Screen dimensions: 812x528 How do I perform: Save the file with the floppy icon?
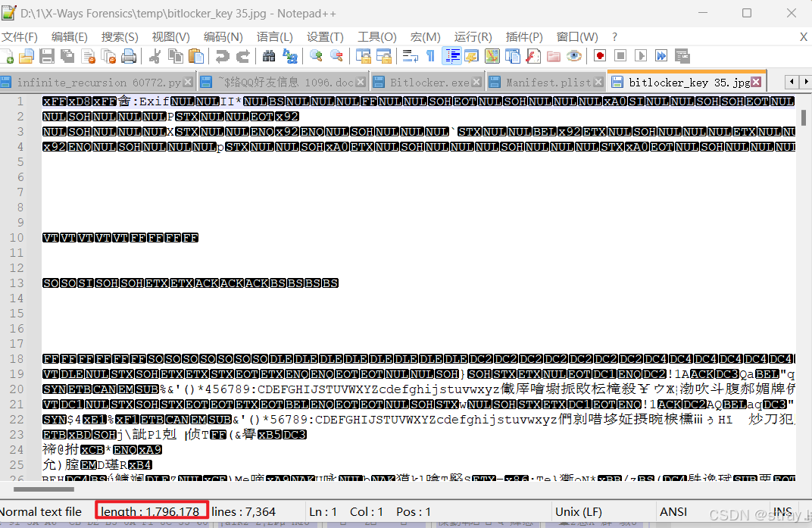point(47,56)
